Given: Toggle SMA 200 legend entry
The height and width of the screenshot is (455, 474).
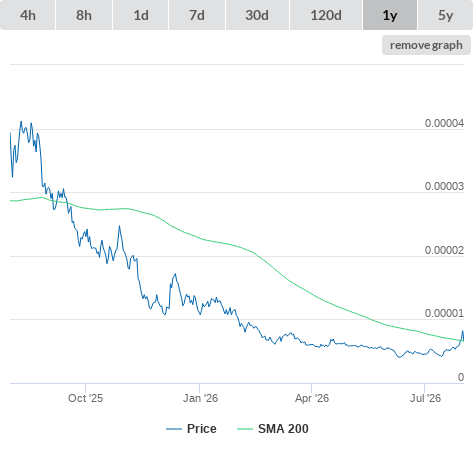Looking at the screenshot, I should click(x=283, y=429).
